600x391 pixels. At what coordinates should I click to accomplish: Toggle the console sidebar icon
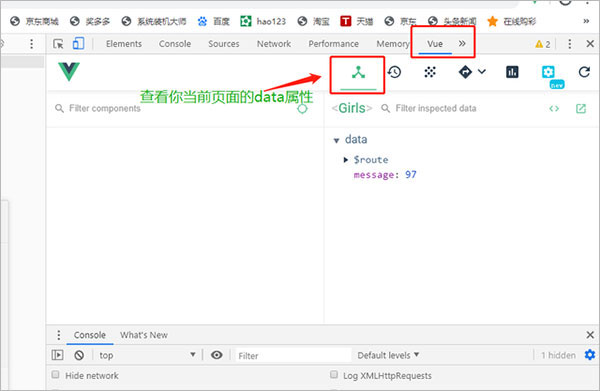[x=57, y=355]
